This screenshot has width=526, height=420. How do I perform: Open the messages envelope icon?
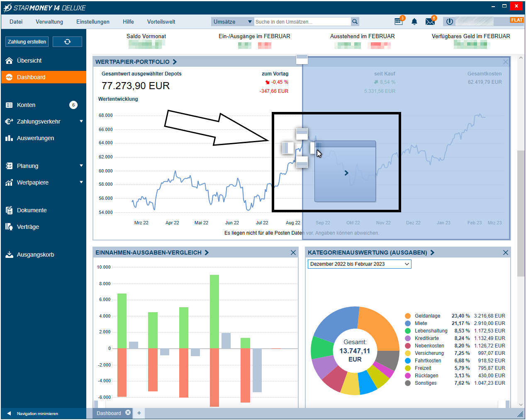(430, 22)
